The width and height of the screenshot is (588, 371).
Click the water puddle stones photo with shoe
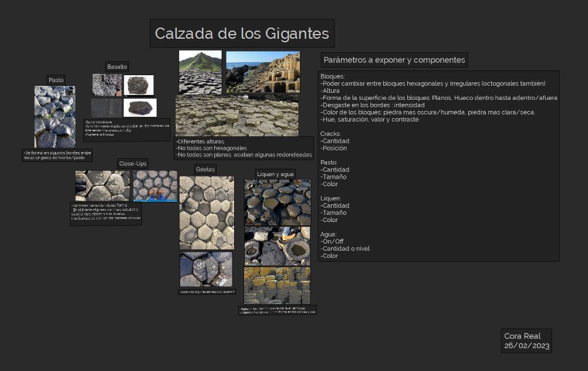pos(277,246)
